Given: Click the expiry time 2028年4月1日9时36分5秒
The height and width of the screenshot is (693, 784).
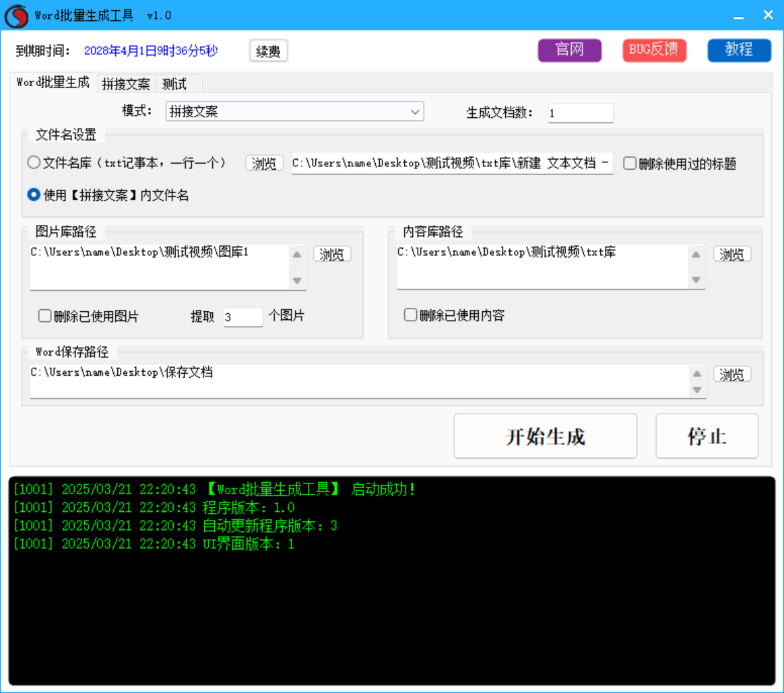Looking at the screenshot, I should 150,51.
